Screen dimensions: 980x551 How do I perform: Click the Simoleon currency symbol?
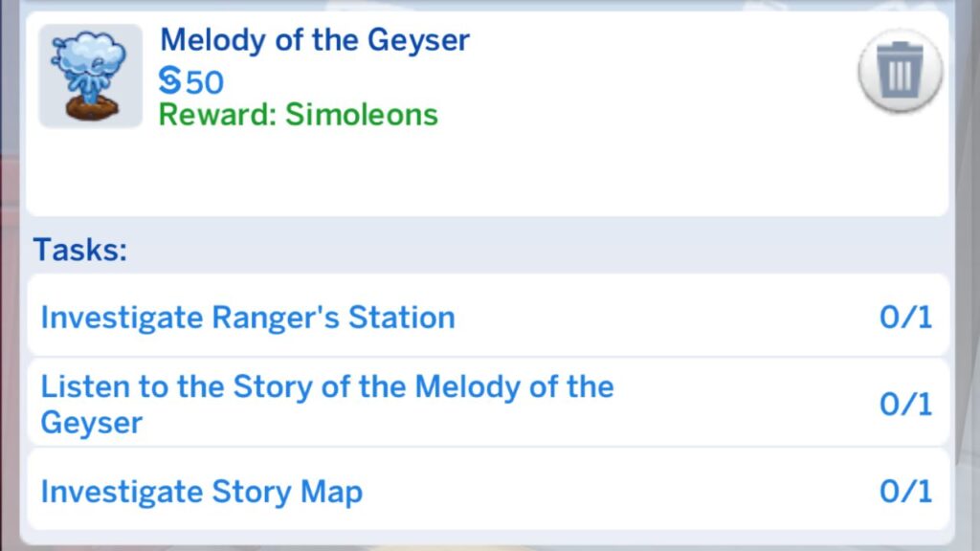click(x=169, y=82)
